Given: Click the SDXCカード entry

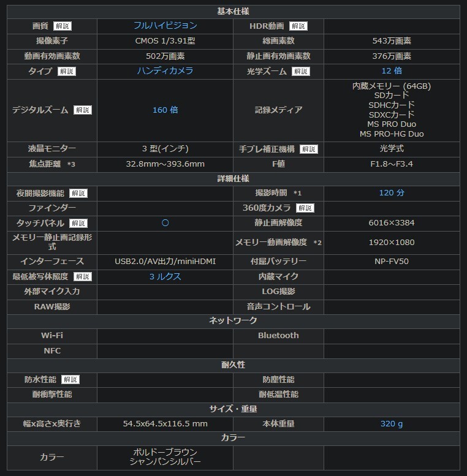Looking at the screenshot, I should click(x=392, y=115).
